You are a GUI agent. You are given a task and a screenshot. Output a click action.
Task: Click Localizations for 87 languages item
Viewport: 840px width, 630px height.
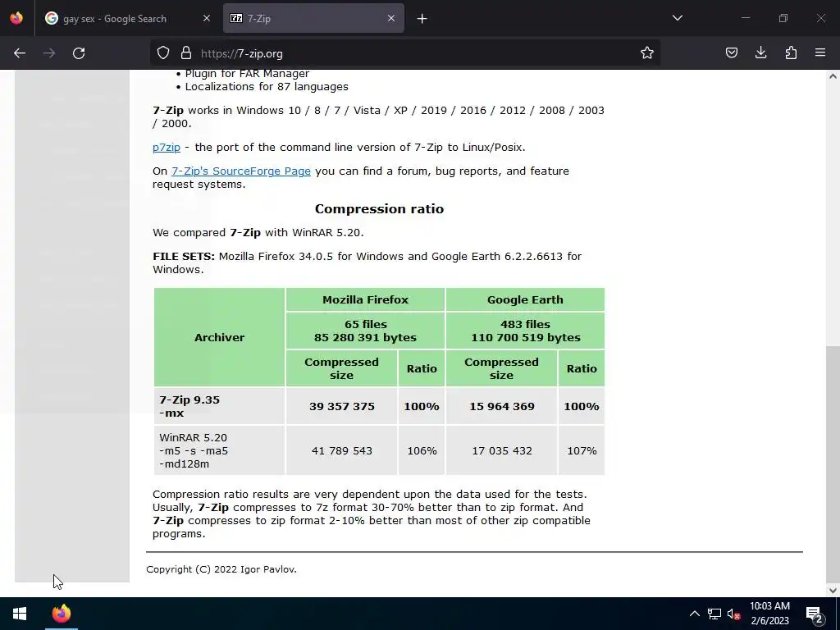click(x=267, y=87)
